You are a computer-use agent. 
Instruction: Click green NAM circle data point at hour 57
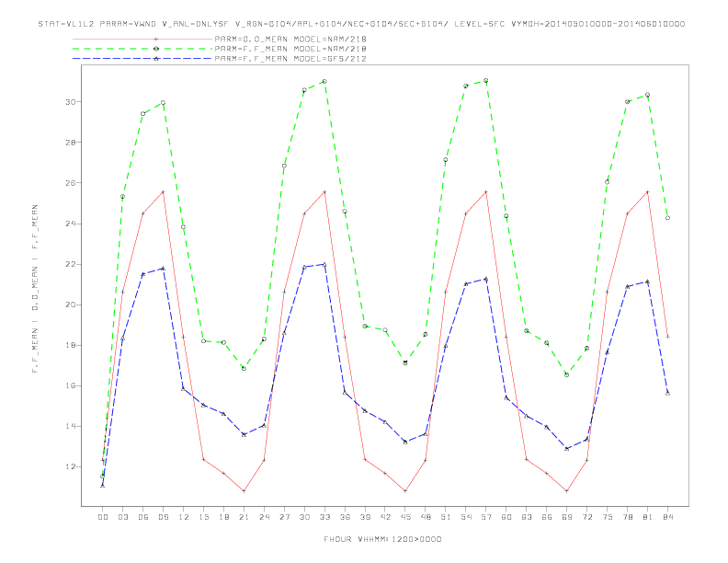(x=486, y=80)
